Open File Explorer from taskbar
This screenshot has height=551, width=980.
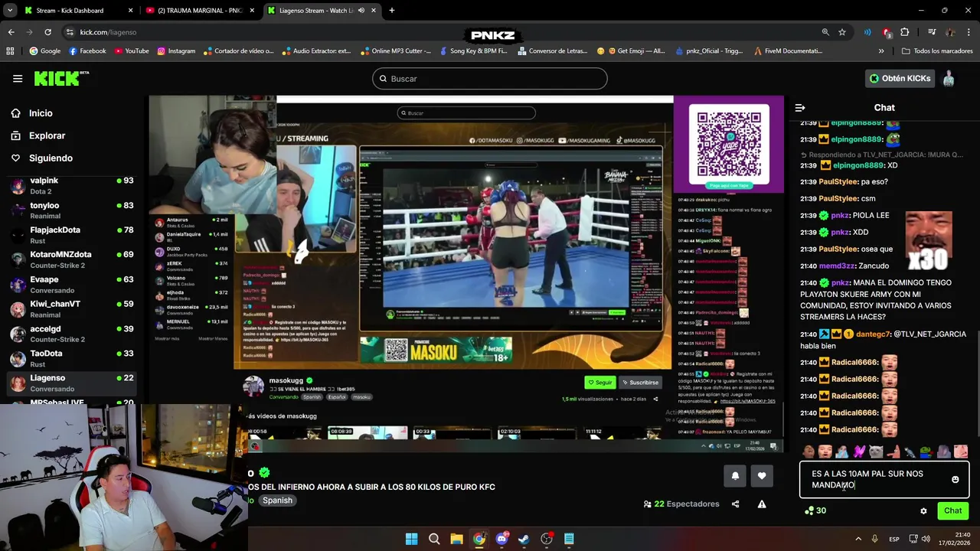coord(456,539)
